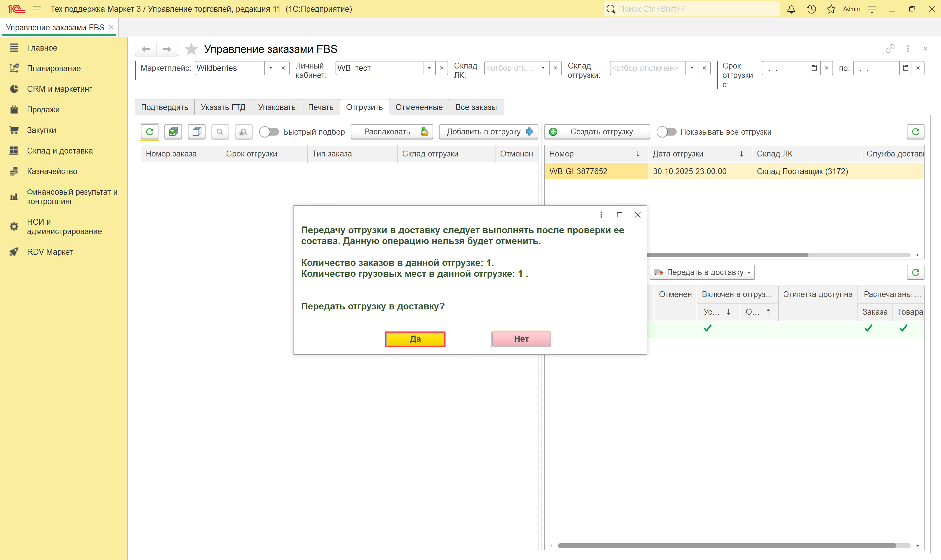Open RDV Маркет rocket section

pyautogui.click(x=50, y=252)
